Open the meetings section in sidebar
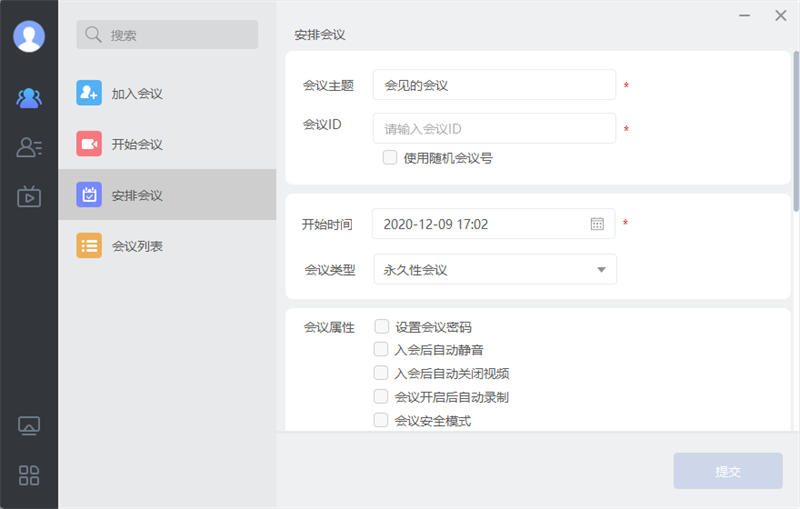Viewport: 800px width, 509px height. pyautogui.click(x=29, y=98)
